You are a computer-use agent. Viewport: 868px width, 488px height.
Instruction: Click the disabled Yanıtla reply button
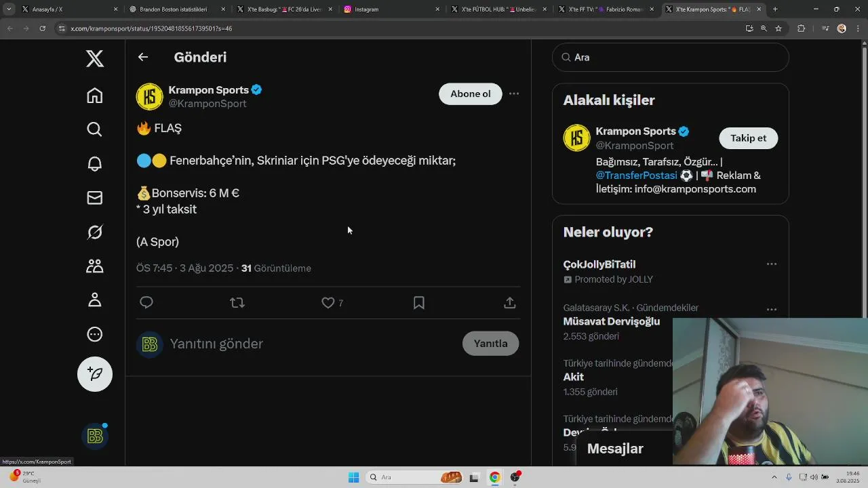pos(490,344)
